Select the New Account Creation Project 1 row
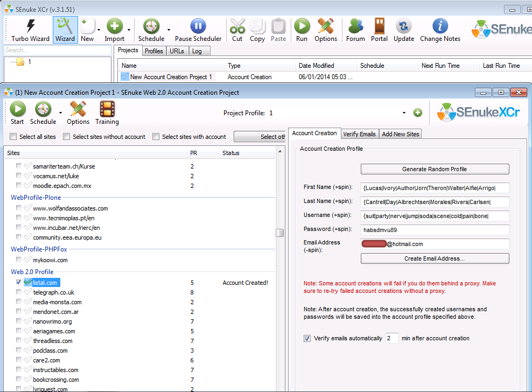This screenshot has height=392, width=532. pos(324,77)
